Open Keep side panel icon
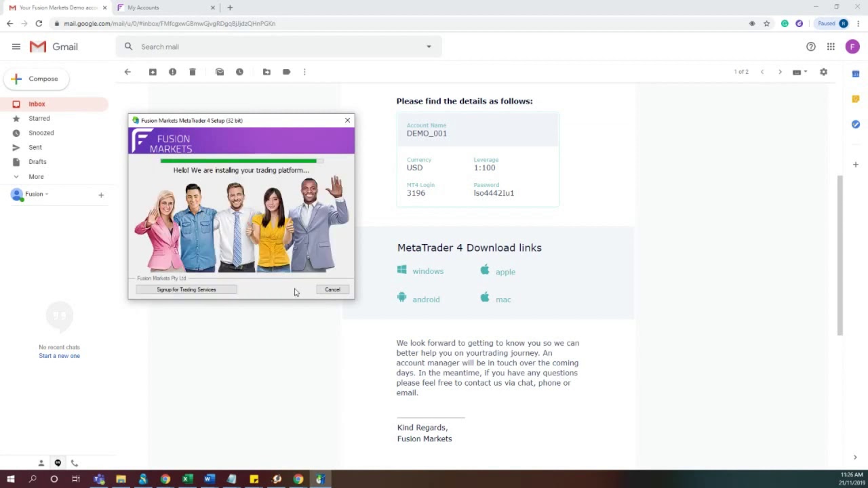The width and height of the screenshot is (868, 488). point(856,99)
